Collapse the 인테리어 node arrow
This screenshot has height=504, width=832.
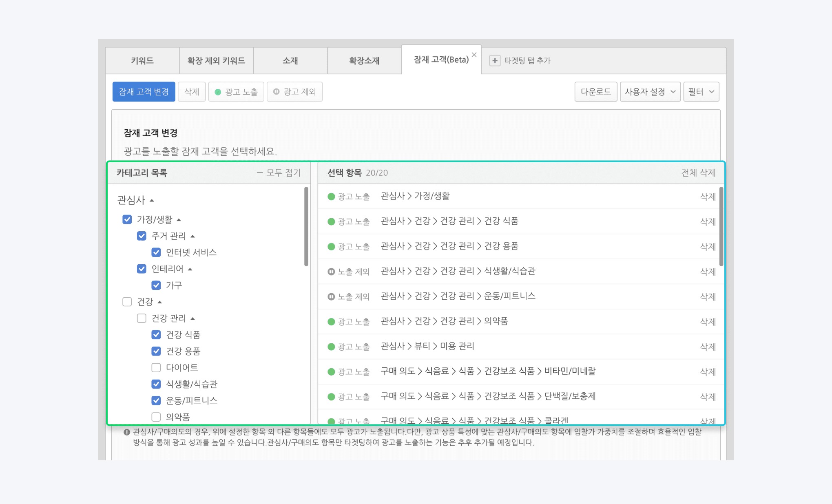[190, 269]
